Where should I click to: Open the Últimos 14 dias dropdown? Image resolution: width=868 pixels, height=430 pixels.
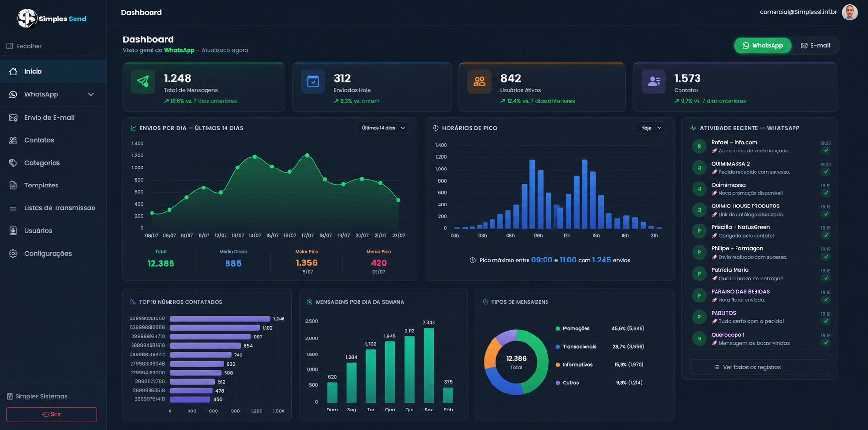(382, 128)
